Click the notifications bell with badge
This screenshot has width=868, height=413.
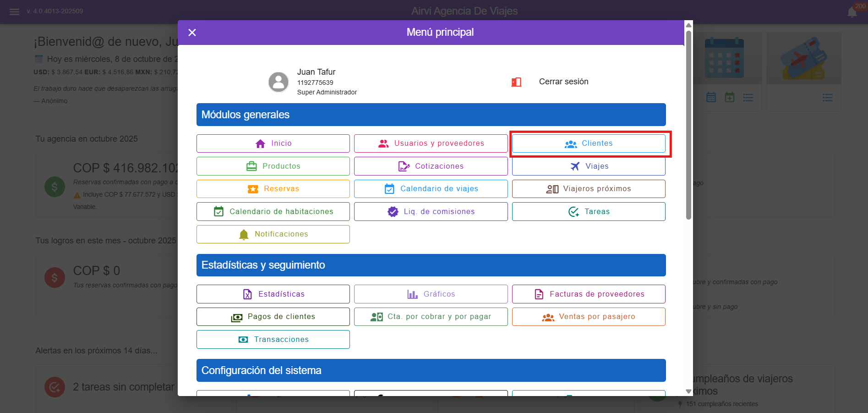pyautogui.click(x=852, y=11)
